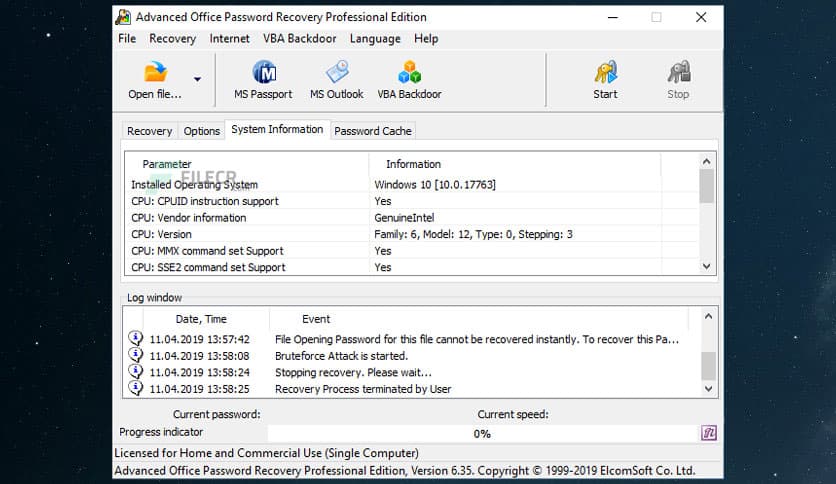Open the VBA Backdoor menu
This screenshot has width=836, height=484.
pyautogui.click(x=300, y=38)
